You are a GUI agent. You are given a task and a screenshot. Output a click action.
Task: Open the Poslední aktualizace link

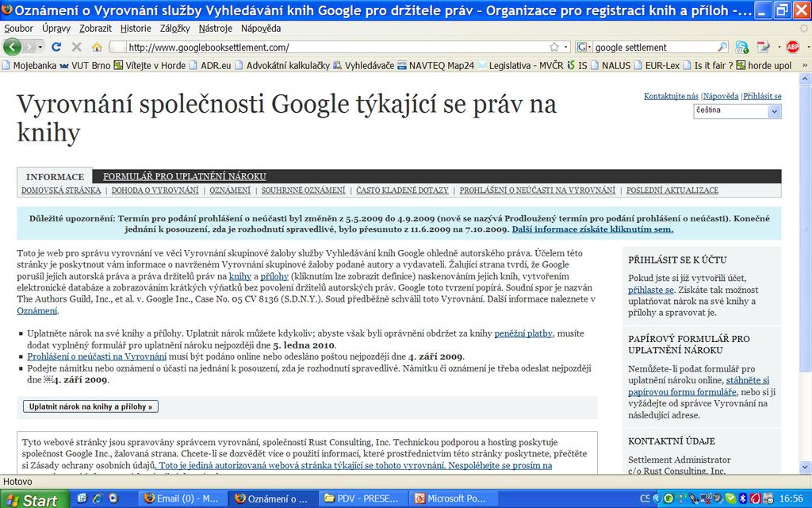coord(672,190)
